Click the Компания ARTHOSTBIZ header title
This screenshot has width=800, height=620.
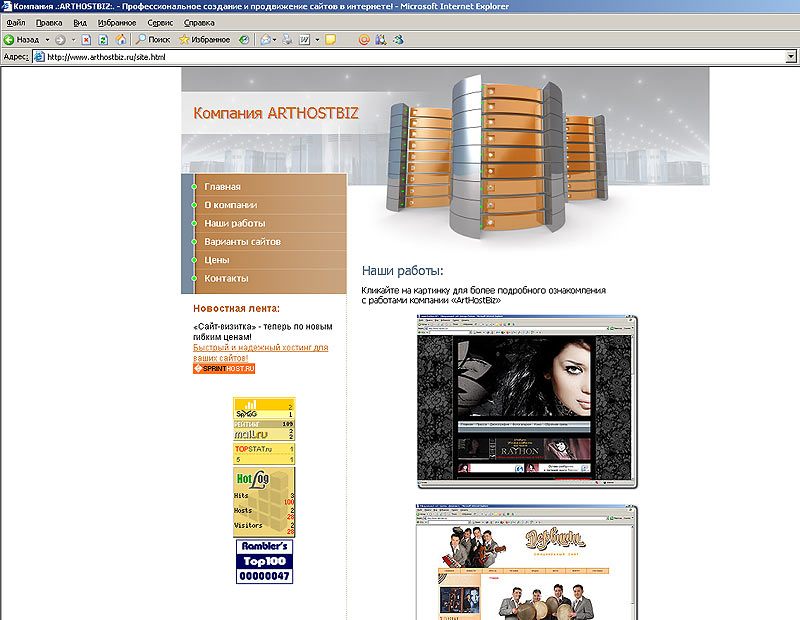(x=276, y=113)
